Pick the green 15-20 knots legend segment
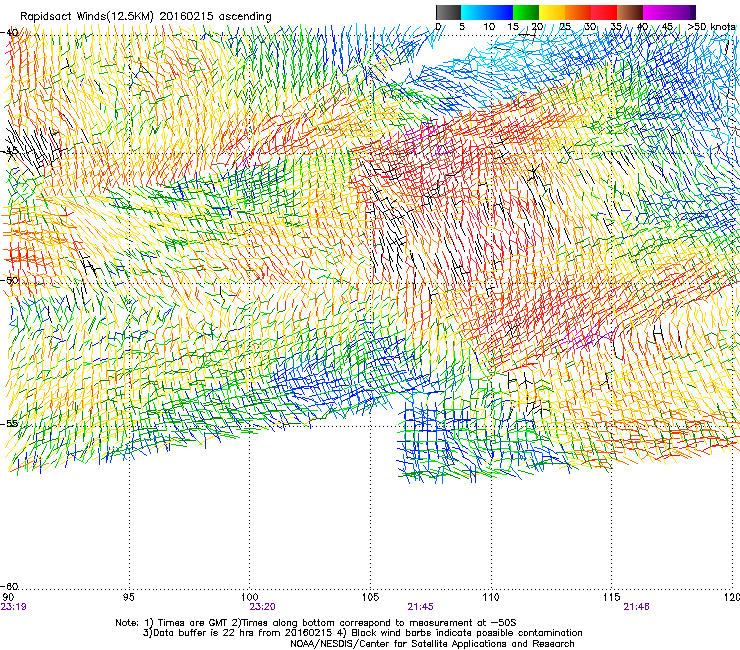740x650 pixels. 526,12
